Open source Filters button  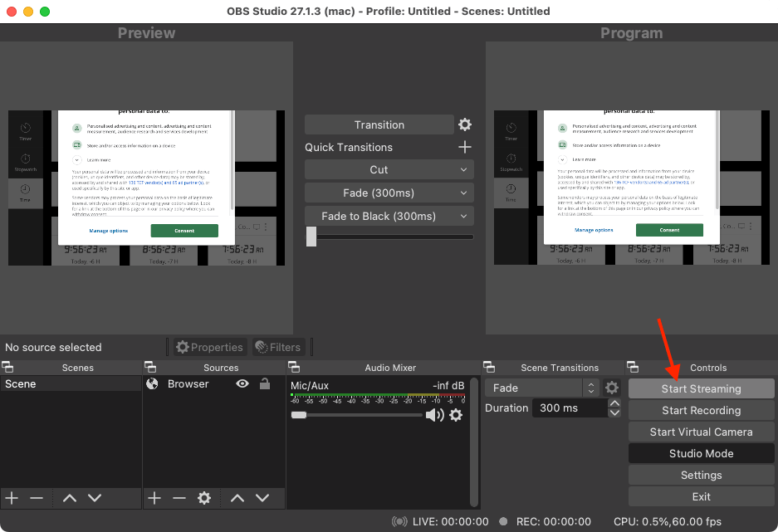pyautogui.click(x=278, y=347)
